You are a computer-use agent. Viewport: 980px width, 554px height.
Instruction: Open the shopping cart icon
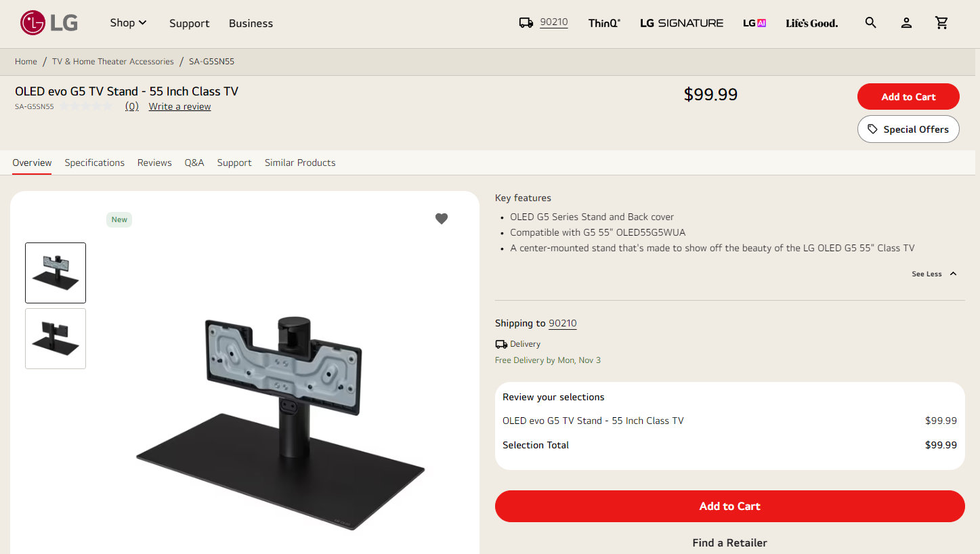pyautogui.click(x=941, y=23)
